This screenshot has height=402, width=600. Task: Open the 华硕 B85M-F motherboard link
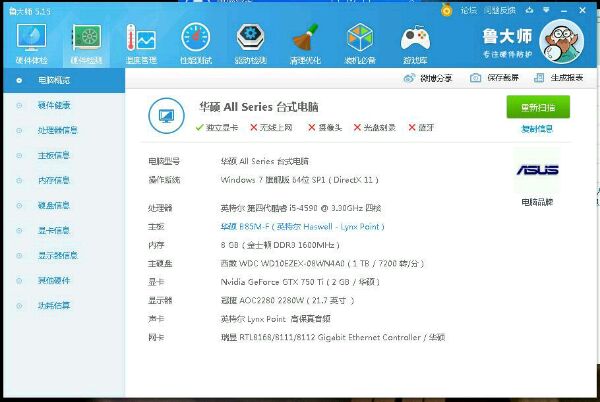[x=302, y=227]
